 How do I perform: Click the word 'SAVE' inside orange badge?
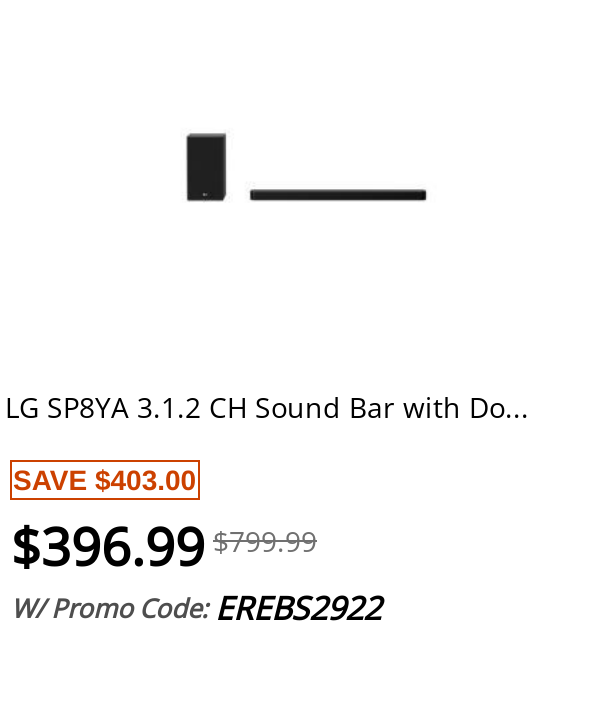(50, 480)
